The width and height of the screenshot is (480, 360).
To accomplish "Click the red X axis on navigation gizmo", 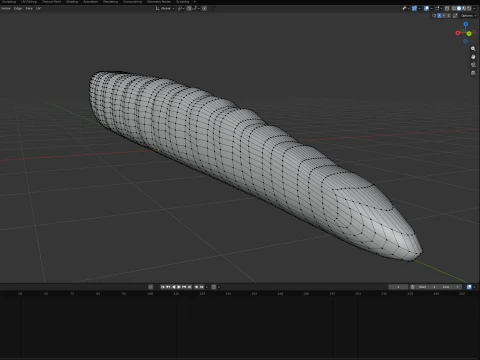I will (458, 33).
